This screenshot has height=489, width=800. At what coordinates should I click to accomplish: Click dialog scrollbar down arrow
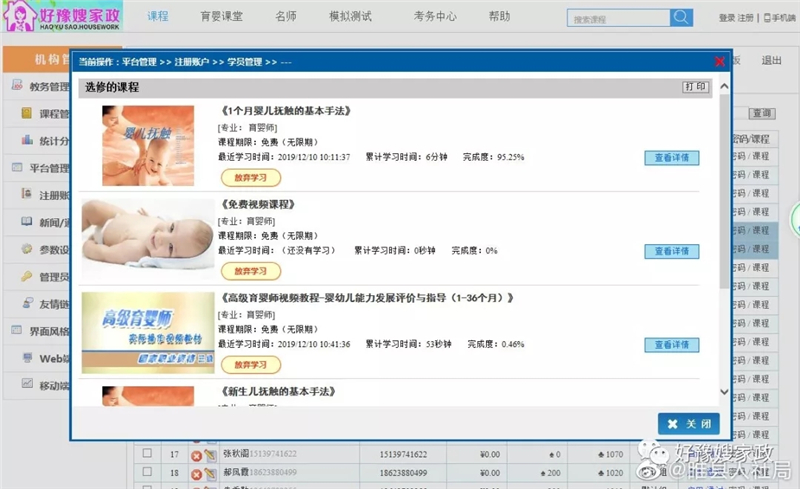coord(724,392)
